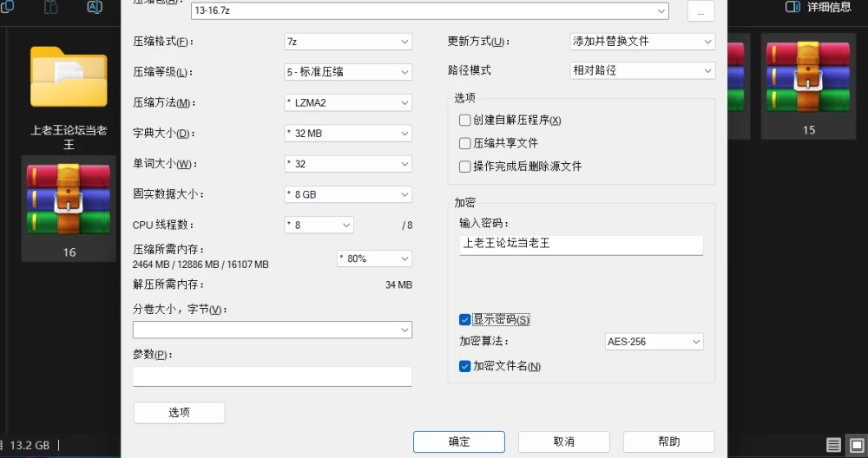This screenshot has height=458, width=868.
Task: Click 取消 to cancel dialog
Action: [564, 442]
